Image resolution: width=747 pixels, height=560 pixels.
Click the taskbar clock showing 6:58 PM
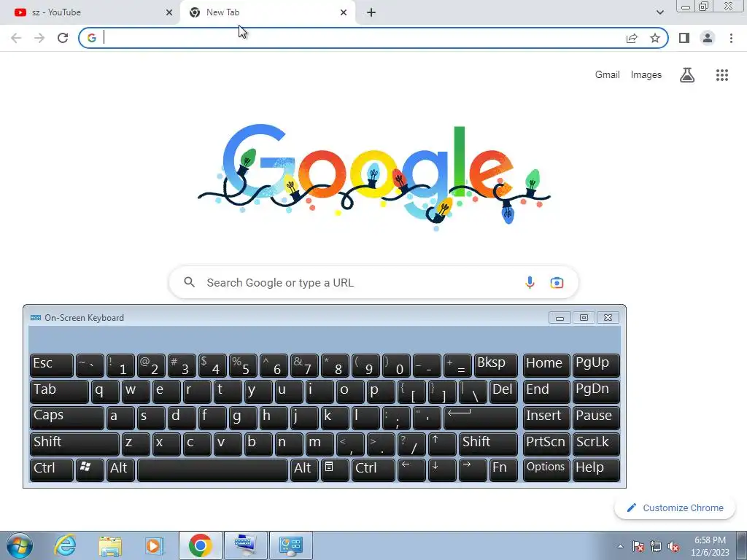click(710, 546)
